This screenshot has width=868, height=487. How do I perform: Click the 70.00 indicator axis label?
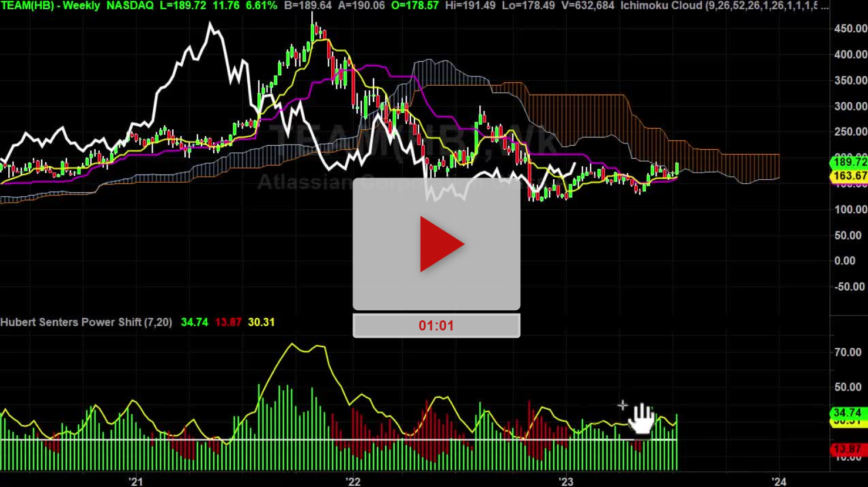(x=848, y=352)
